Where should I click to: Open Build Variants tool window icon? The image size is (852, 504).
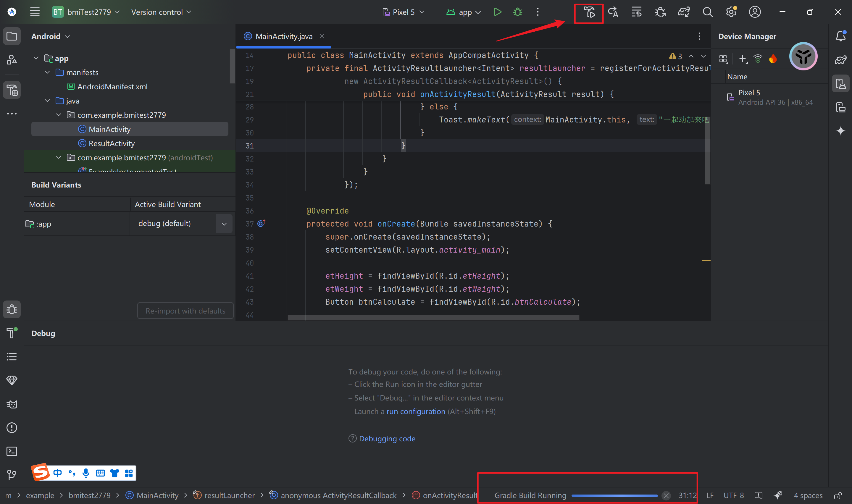pyautogui.click(x=12, y=90)
